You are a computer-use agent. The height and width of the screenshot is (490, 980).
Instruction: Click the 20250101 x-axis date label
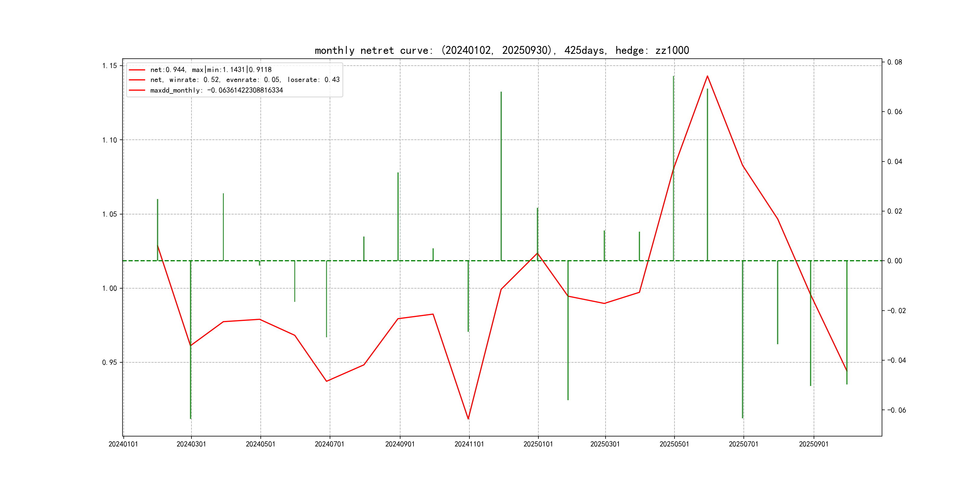538,444
